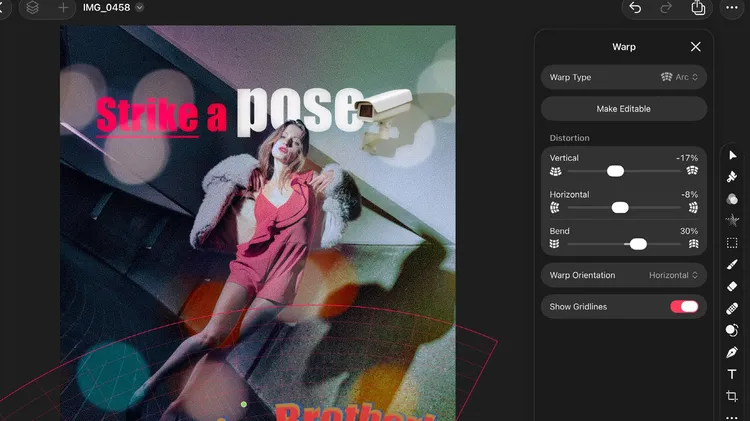Select the Crop tool

732,397
